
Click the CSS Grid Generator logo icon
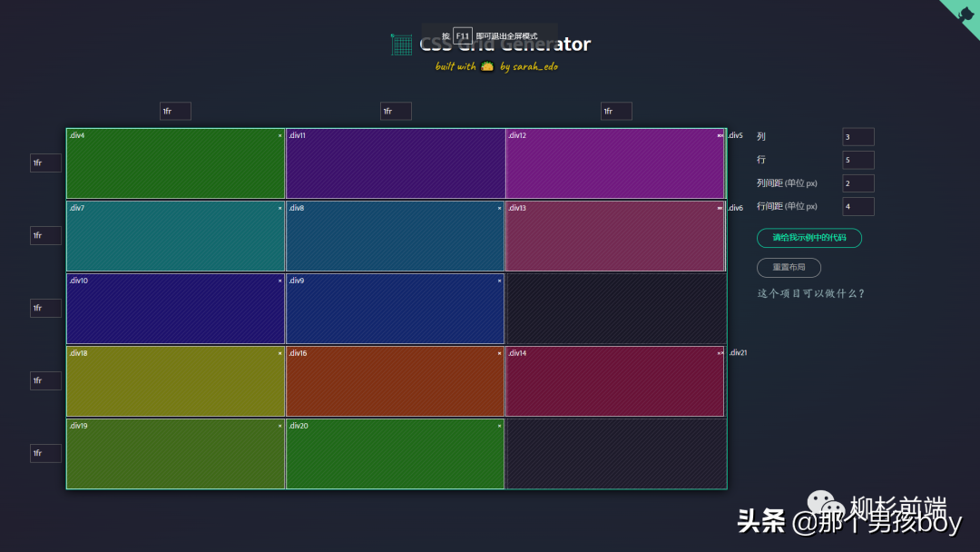401,44
